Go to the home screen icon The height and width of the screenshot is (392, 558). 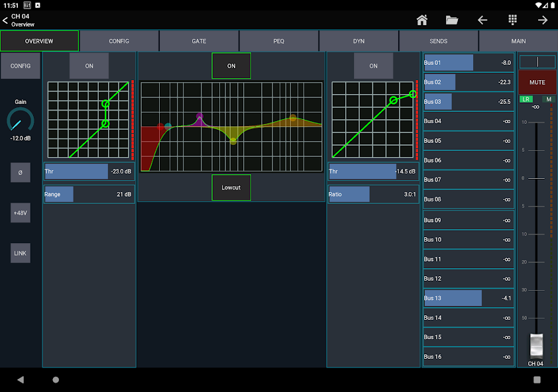point(421,20)
